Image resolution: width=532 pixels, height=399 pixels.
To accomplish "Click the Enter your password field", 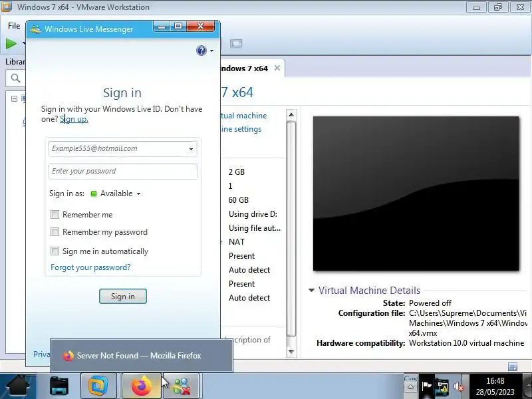I will coord(123,172).
